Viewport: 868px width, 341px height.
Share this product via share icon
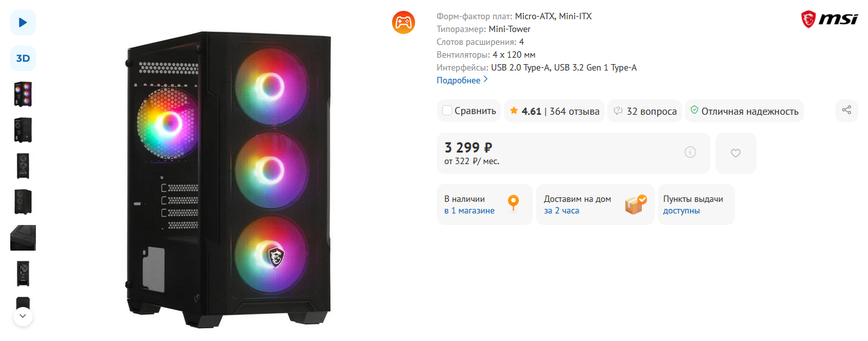(x=846, y=110)
